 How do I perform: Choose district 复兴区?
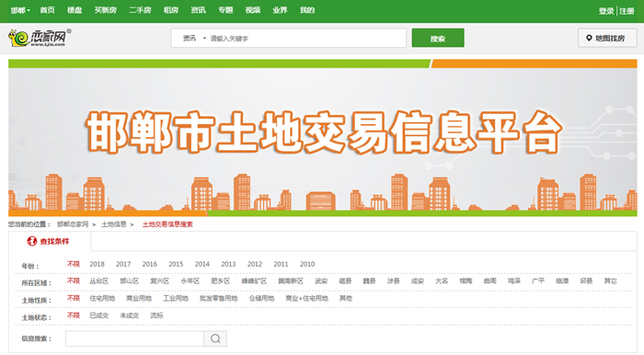point(160,281)
